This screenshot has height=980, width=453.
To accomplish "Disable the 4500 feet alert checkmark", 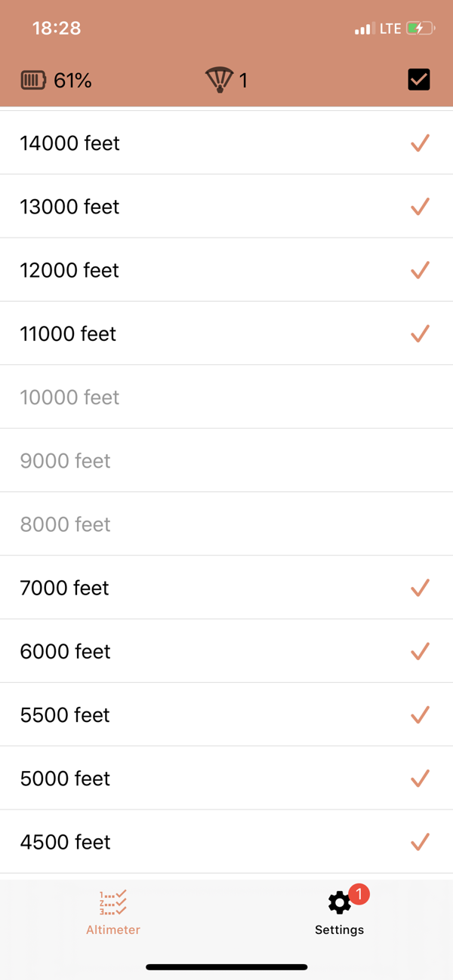I will tap(420, 841).
